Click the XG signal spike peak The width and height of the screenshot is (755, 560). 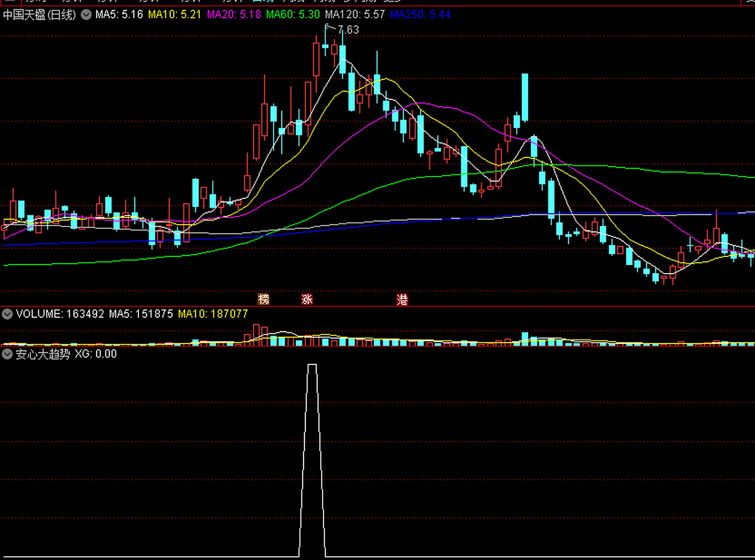(x=312, y=365)
